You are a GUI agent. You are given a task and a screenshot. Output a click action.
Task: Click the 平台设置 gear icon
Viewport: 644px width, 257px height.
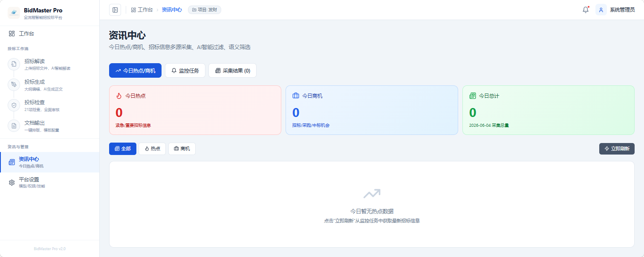pyautogui.click(x=12, y=183)
